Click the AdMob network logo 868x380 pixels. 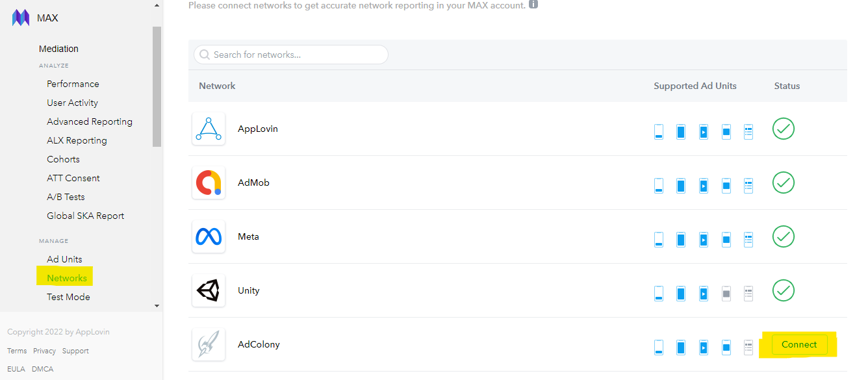[x=209, y=183]
